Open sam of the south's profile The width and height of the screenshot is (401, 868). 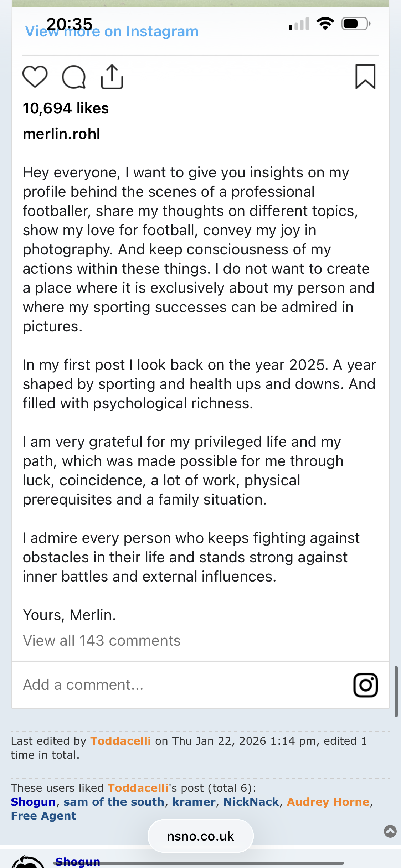[x=114, y=802]
